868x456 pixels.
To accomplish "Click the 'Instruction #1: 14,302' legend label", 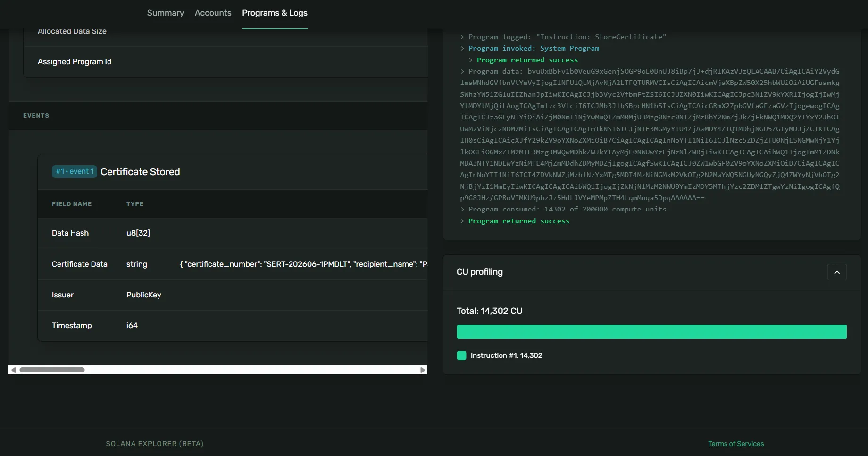I will pyautogui.click(x=507, y=355).
